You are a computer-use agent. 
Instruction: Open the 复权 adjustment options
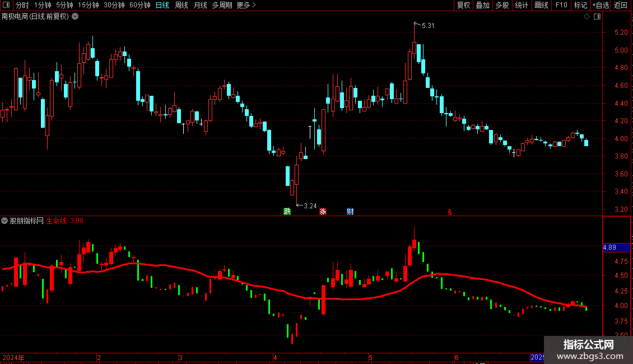[463, 5]
